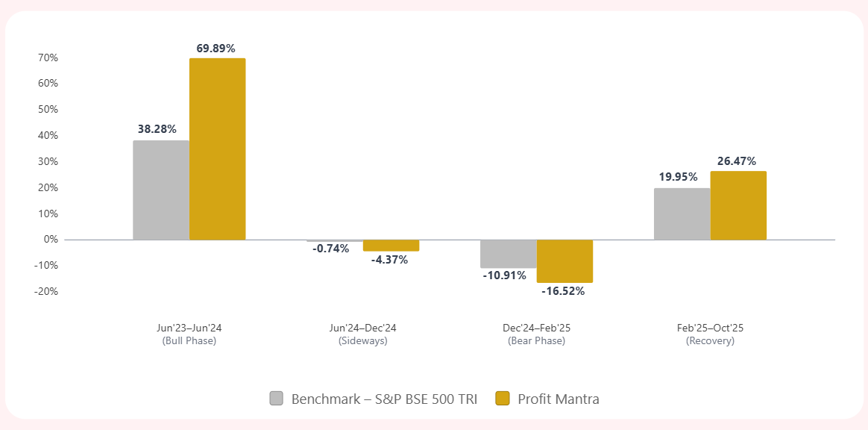The height and width of the screenshot is (430, 868).
Task: Click the gold Profit Mantra legend swatch
Action: [503, 399]
